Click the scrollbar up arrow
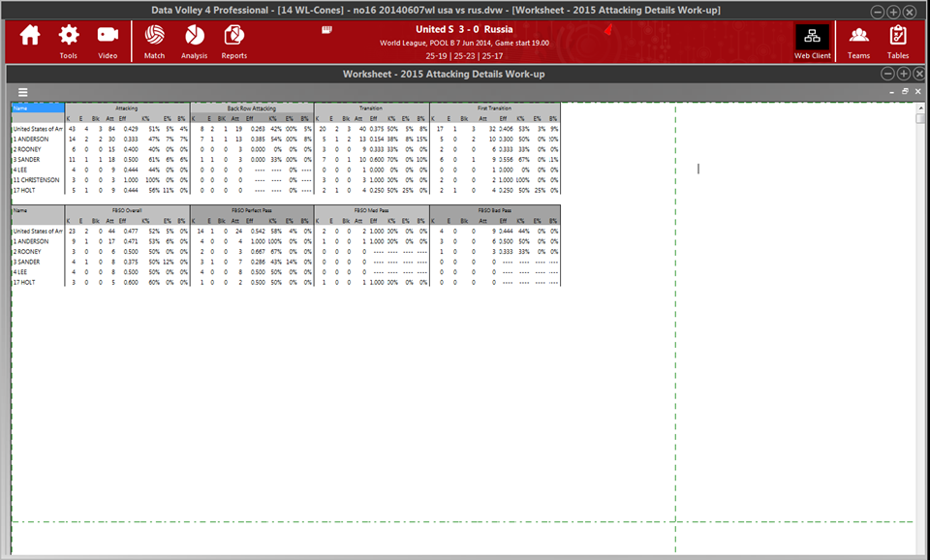This screenshot has height=560, width=930. coord(920,108)
